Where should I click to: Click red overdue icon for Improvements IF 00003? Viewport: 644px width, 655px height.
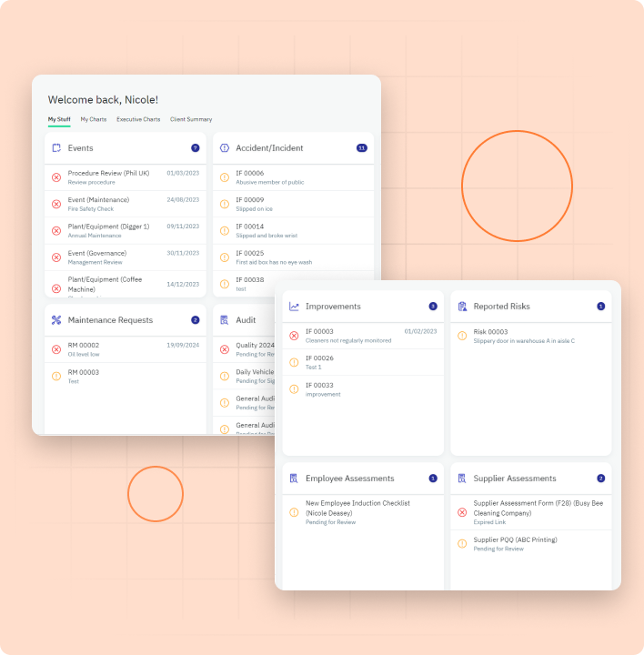[294, 336]
